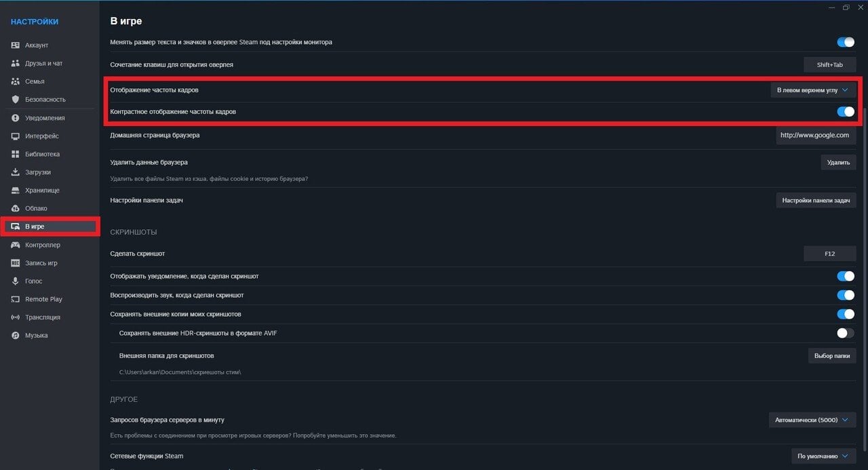Viewport: 868px width, 470px height.
Task: Disable contrast frame rate display toggle
Action: coord(845,112)
